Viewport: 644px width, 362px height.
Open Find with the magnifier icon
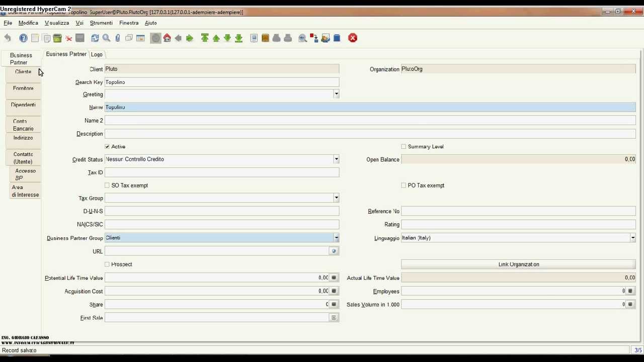click(106, 38)
